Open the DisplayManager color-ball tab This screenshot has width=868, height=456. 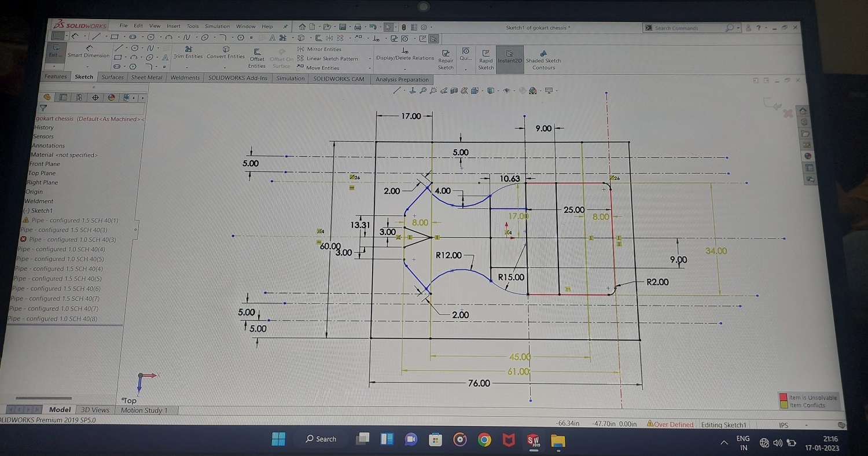point(112,97)
